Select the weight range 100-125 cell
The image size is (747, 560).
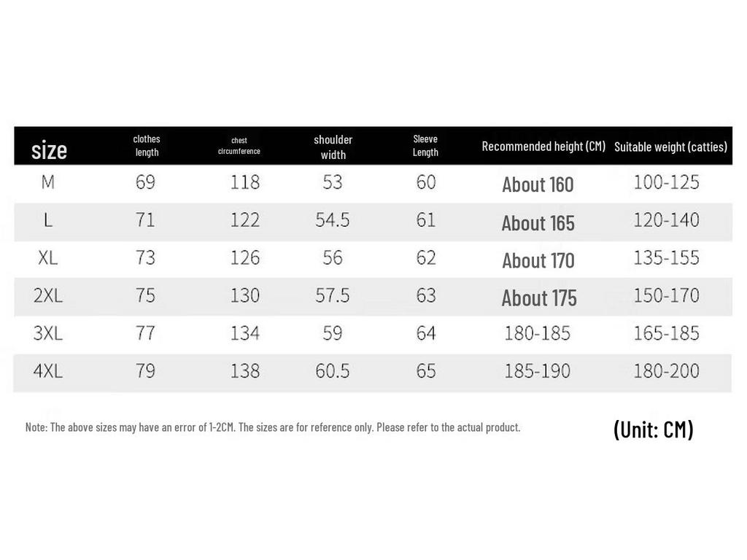pyautogui.click(x=666, y=182)
